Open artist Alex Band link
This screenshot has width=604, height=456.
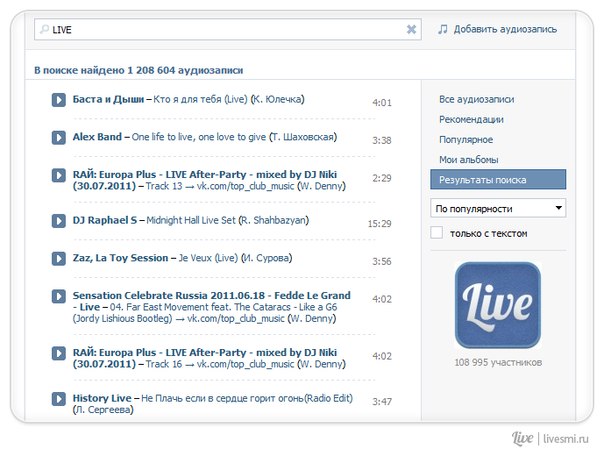[97, 137]
